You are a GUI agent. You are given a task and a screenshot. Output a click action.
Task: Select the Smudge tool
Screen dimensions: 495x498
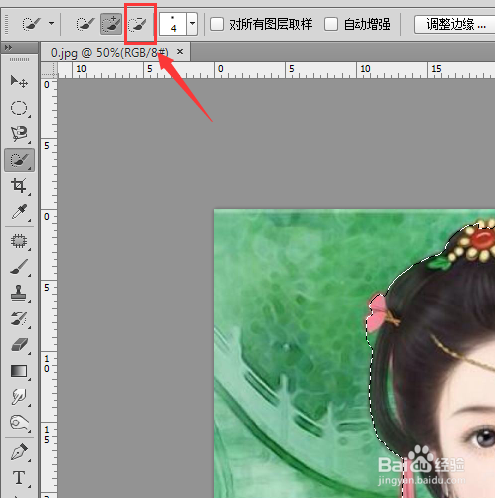click(19, 397)
